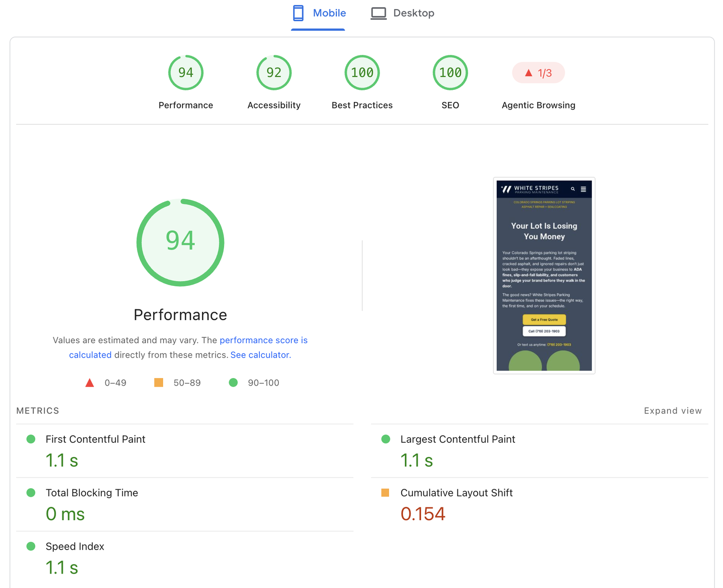
Task: Click the 0.154 layout shift value
Action: [423, 514]
